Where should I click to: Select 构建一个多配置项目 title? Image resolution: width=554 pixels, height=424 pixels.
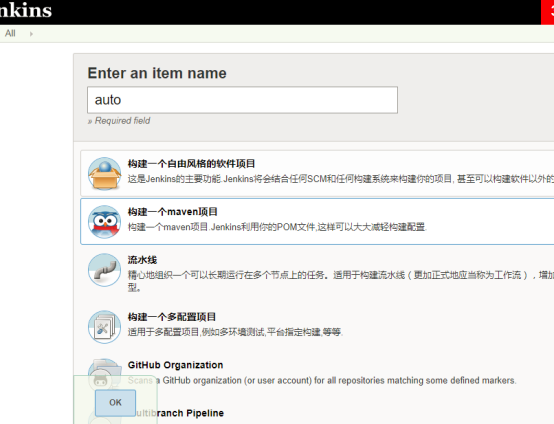point(172,317)
